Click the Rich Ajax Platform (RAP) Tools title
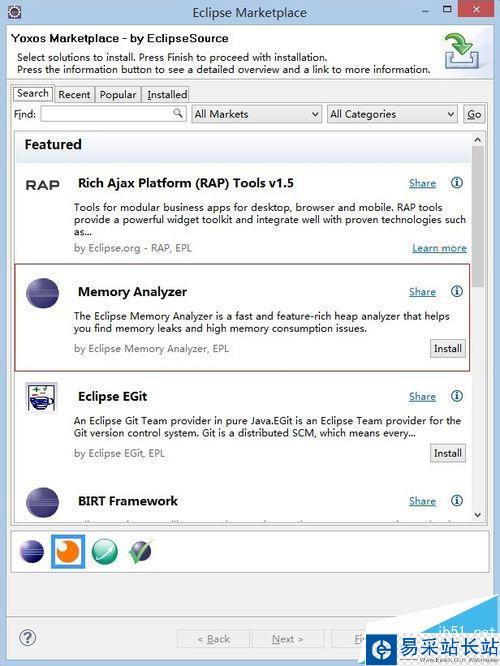 186,183
